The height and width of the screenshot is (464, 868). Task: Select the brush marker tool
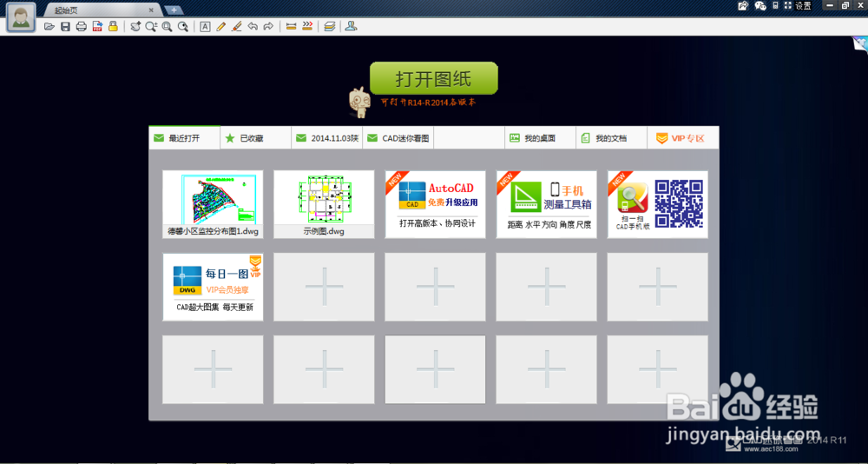236,26
